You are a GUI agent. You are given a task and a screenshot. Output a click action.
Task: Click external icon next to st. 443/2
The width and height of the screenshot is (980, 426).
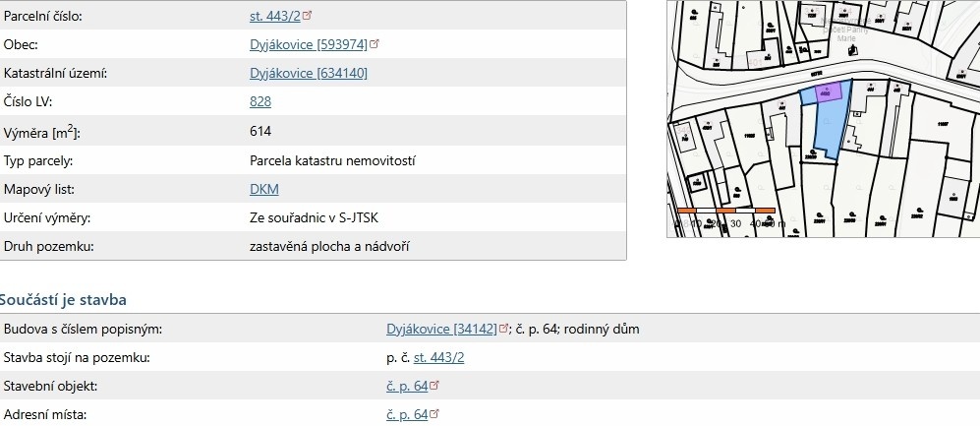click(307, 15)
